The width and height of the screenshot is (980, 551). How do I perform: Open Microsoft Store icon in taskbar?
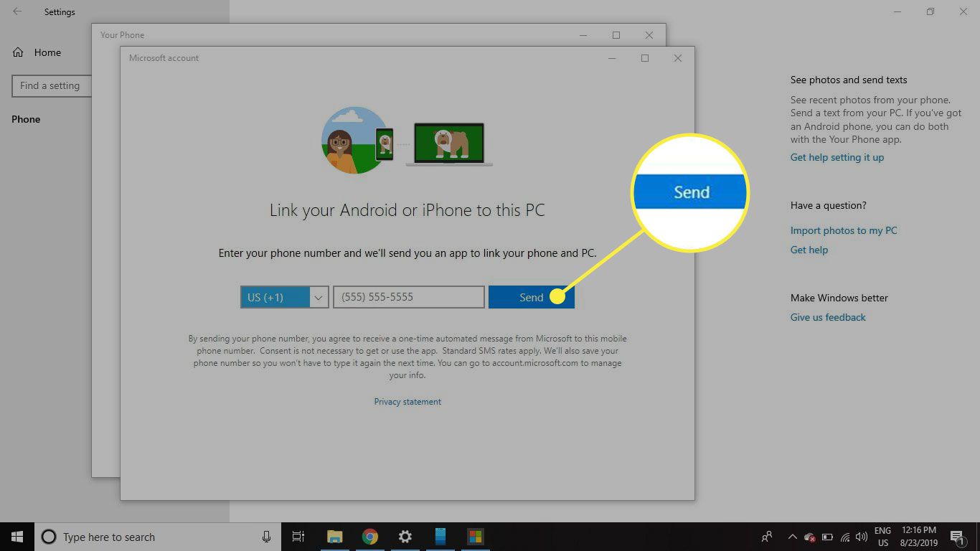(475, 537)
